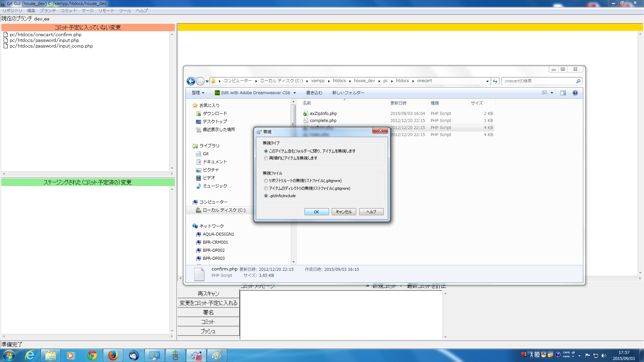Select recursive ignore (再帰的にアイテムを無視します) radio
The image size is (644, 362).
[x=266, y=158]
